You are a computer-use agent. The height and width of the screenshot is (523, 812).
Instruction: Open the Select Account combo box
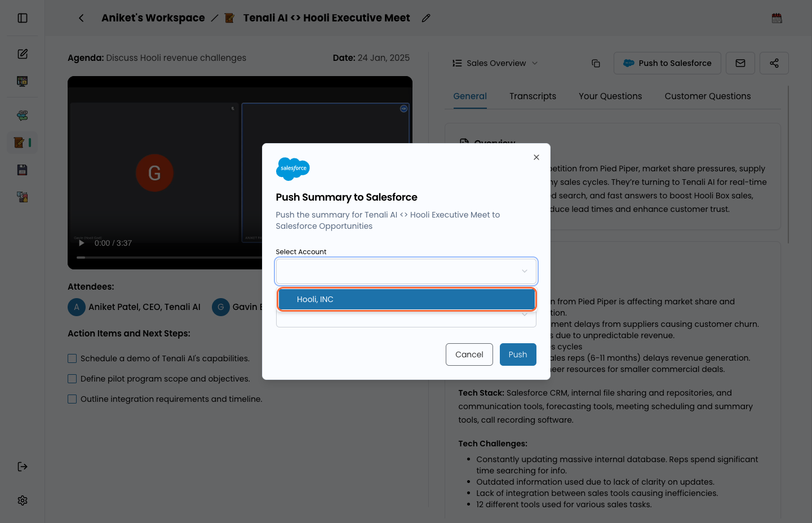click(406, 271)
